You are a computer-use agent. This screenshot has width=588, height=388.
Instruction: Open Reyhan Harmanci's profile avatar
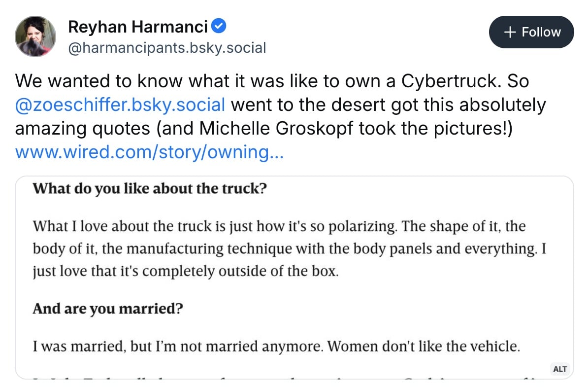35,35
